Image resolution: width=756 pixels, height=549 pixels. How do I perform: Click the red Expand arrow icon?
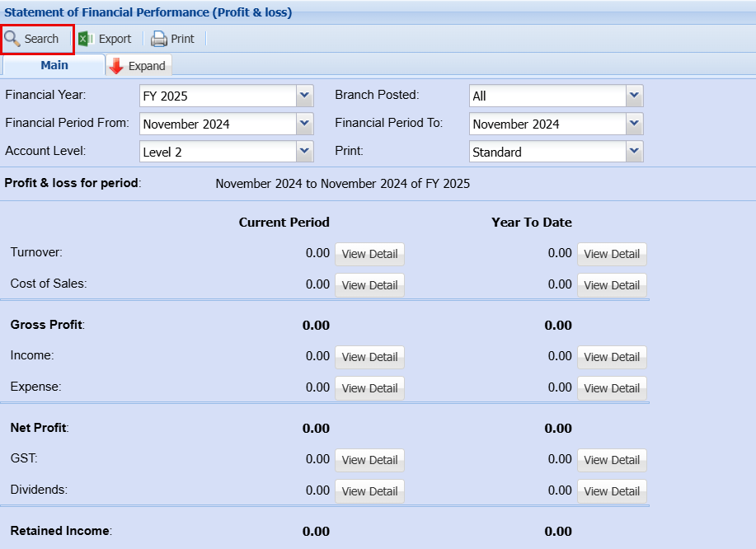(116, 66)
